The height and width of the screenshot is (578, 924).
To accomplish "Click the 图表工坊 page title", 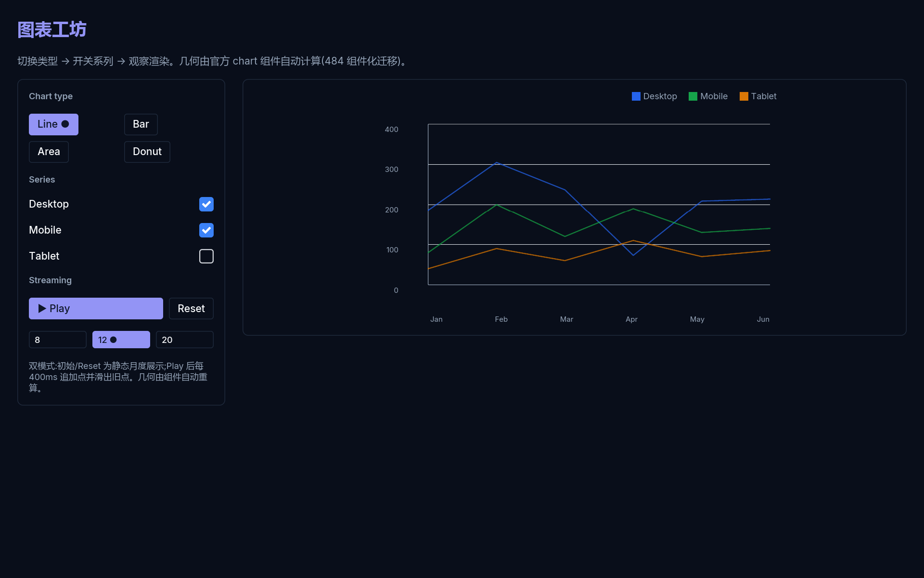I will pos(52,30).
